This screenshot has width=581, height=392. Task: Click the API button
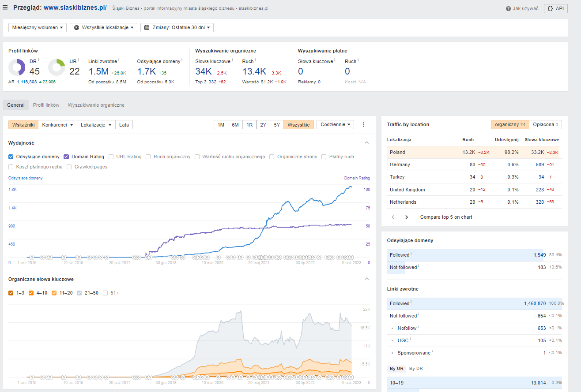pos(555,8)
